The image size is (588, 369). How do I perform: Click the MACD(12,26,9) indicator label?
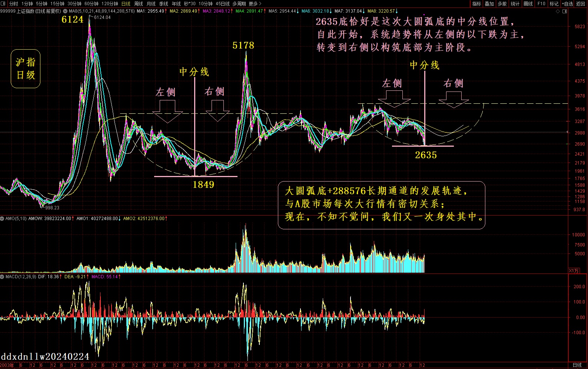point(21,277)
